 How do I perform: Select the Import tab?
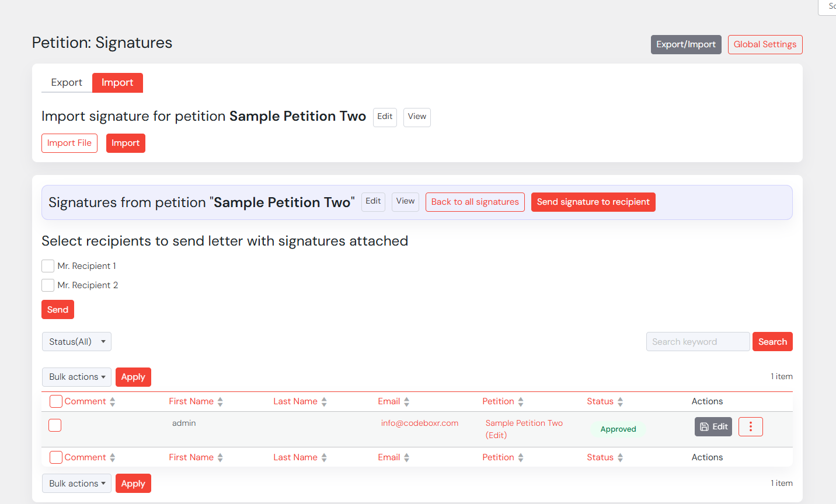point(117,83)
